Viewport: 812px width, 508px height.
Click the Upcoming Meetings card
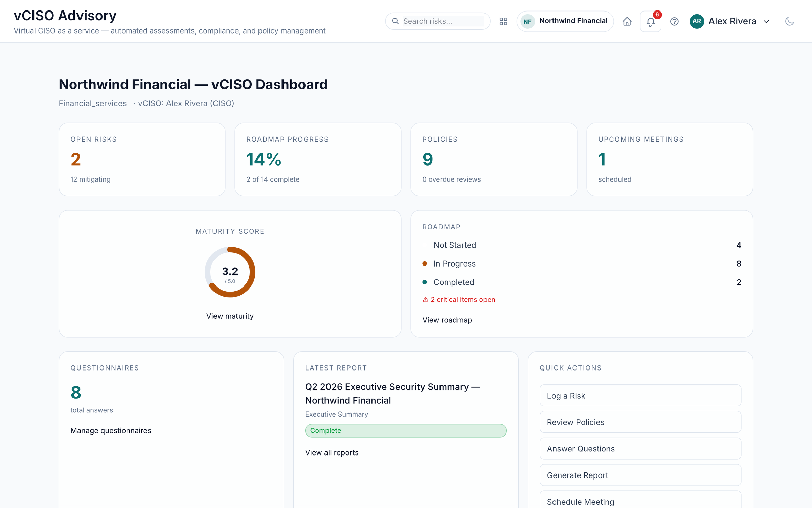pyautogui.click(x=670, y=160)
